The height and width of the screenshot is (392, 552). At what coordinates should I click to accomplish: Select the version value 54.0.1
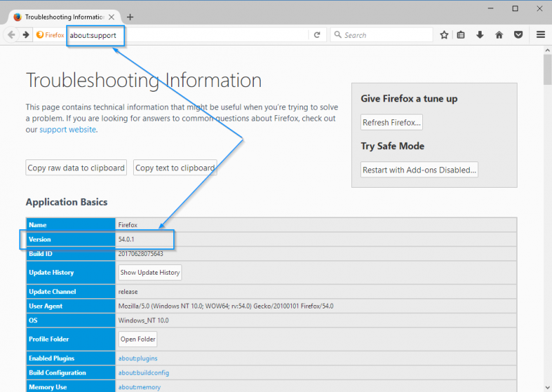pos(126,239)
